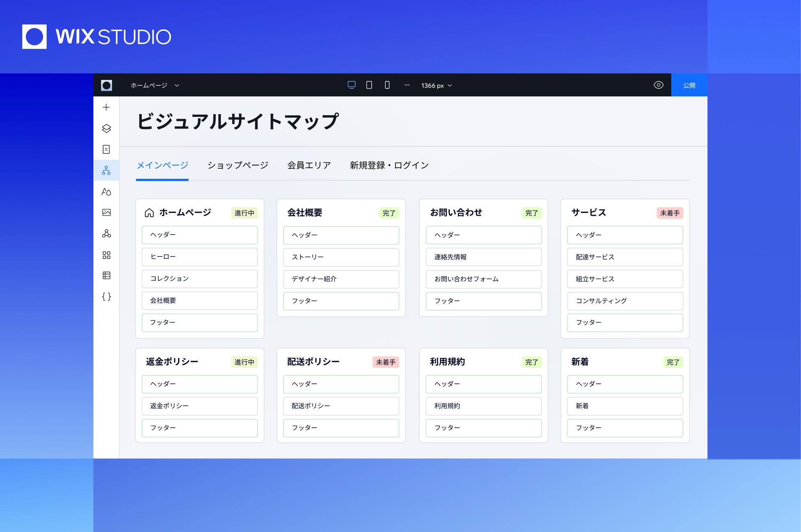The image size is (801, 532).
Task: Open the code curly-braces icon
Action: [106, 297]
